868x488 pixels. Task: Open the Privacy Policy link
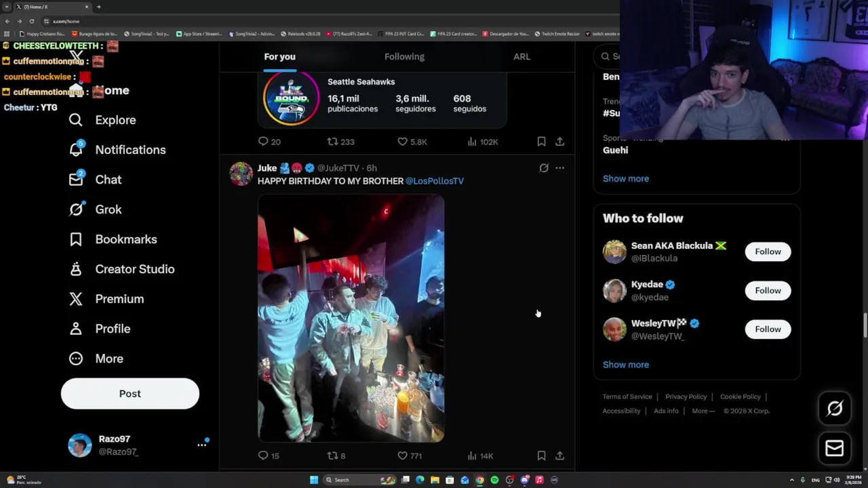686,396
